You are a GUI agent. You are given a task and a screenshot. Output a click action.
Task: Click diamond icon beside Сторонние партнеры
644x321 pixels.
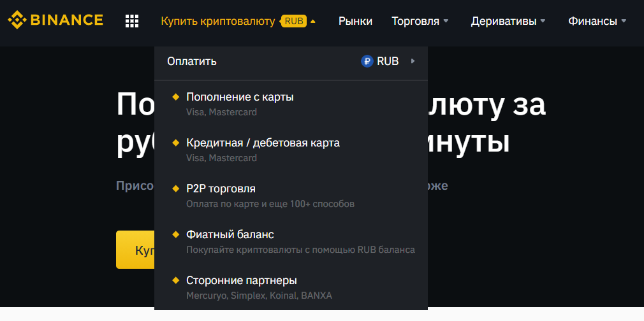click(176, 281)
